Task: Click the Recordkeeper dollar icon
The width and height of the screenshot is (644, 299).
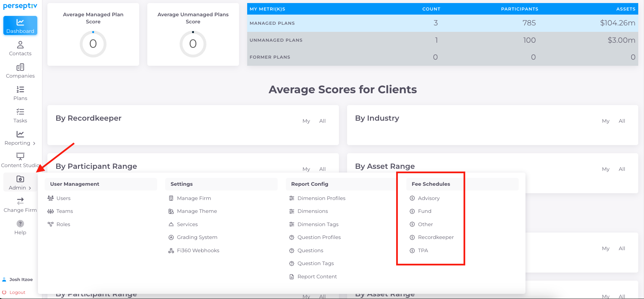Action: click(412, 237)
